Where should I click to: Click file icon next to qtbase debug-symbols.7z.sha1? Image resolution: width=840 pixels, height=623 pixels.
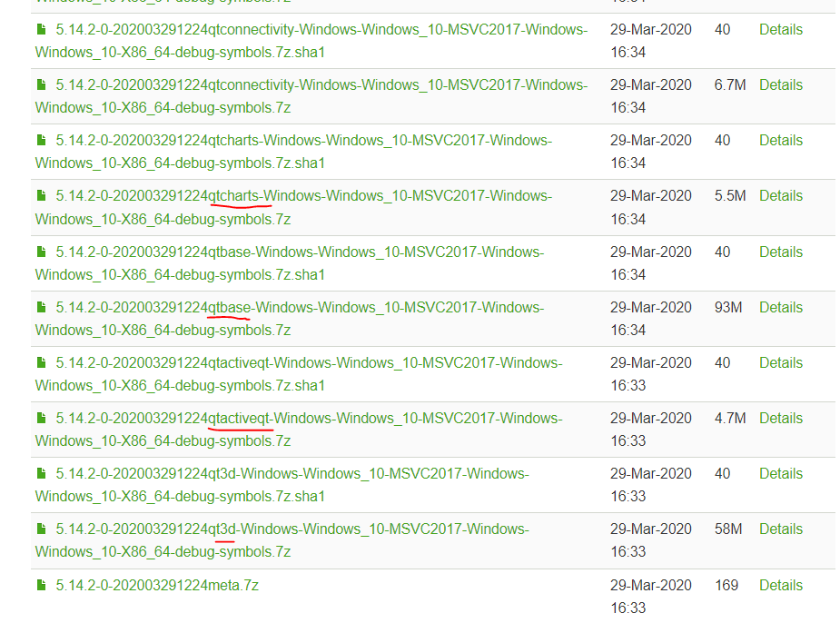coord(41,252)
